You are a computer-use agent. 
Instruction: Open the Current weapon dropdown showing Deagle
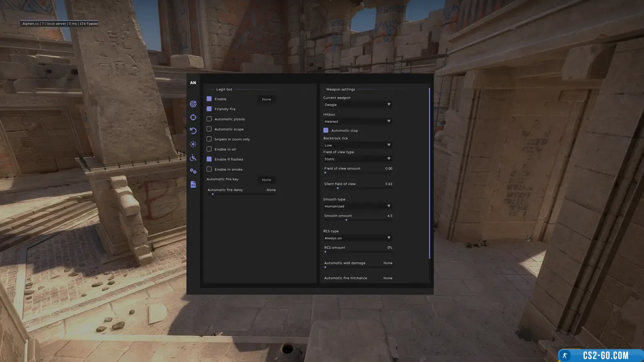point(357,105)
